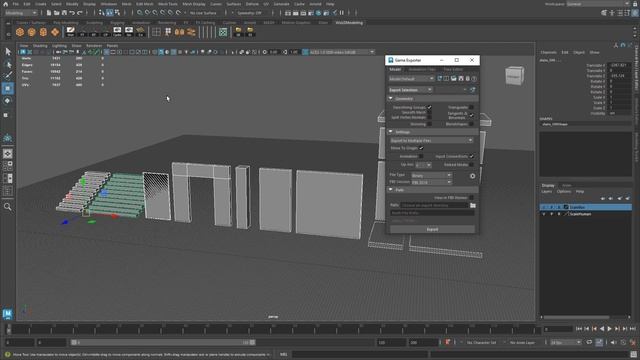Collapse the Geometry section in Game Exporter
The image size is (640, 360).
[391, 99]
